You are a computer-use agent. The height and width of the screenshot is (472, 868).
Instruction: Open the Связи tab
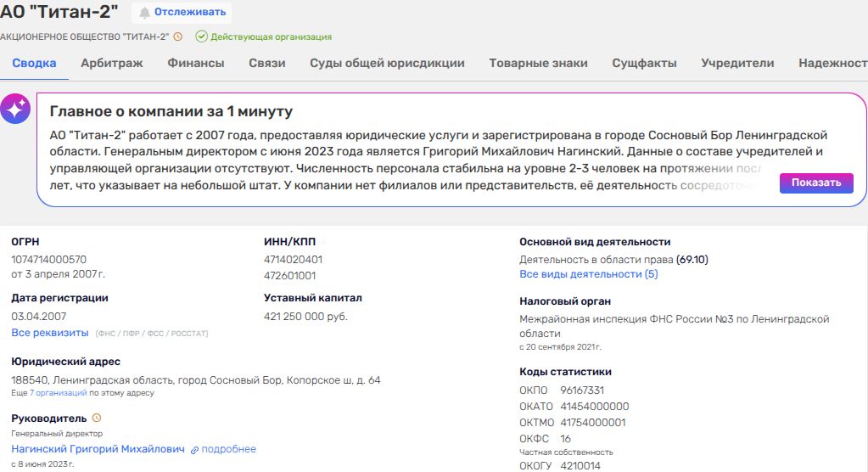(266, 63)
